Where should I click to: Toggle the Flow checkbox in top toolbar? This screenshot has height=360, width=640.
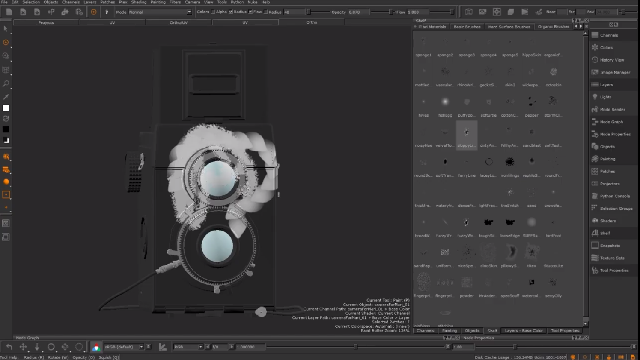tap(251, 12)
